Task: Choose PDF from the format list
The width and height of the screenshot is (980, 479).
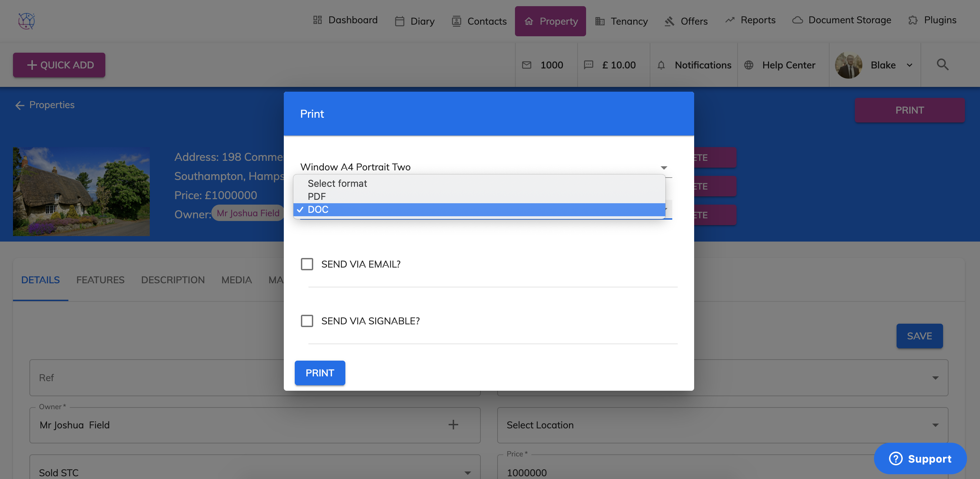Action: click(317, 196)
